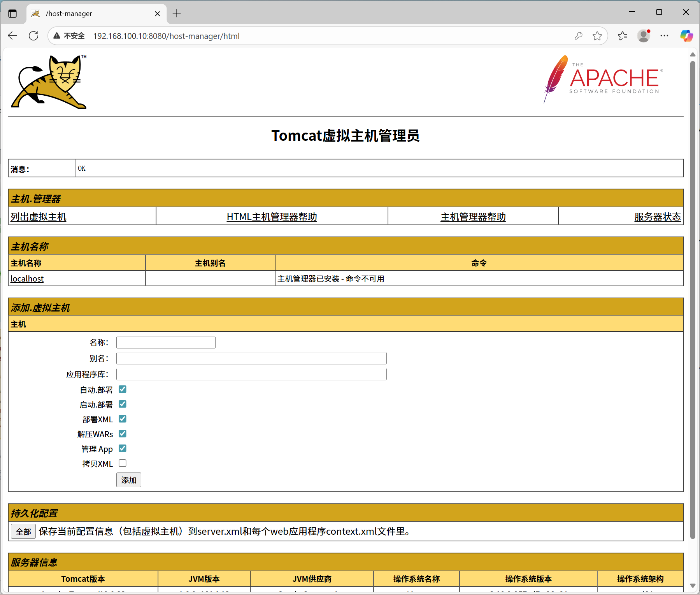The height and width of the screenshot is (595, 700).
Task: Close the /host-manager tab
Action: (158, 14)
